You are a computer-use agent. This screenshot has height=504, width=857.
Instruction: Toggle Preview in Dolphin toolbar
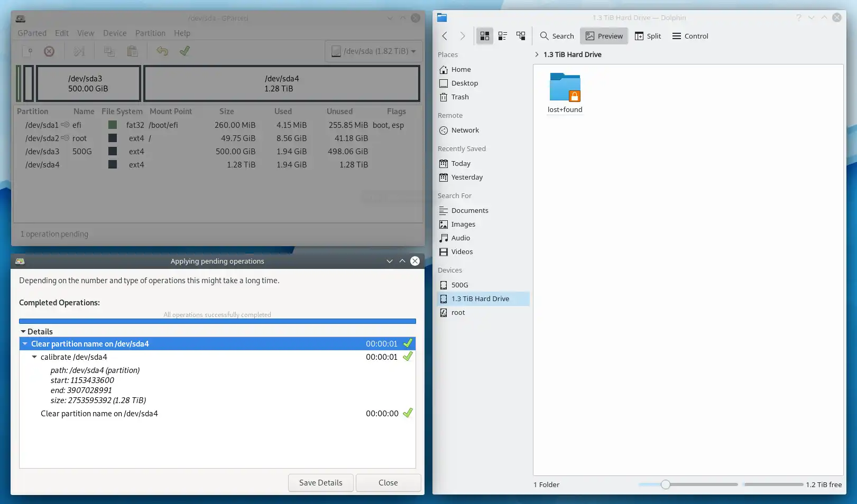604,36
